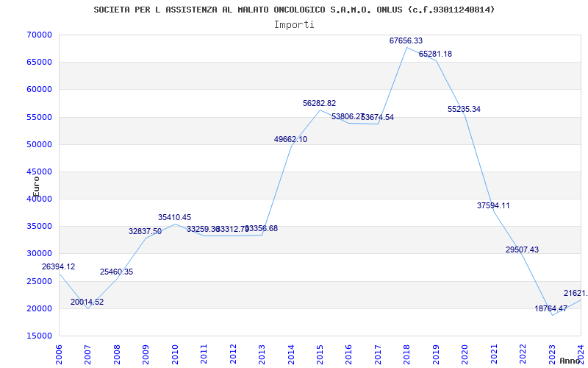588x368 pixels.
Task: Click the 32837.50 data label
Action: point(145,231)
